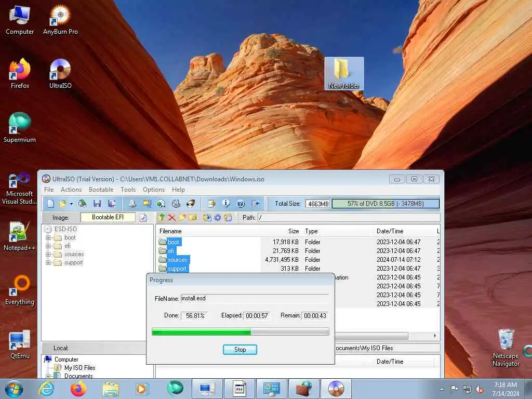Click the Windows Start button
The height and width of the screenshot is (399, 532).
click(14, 389)
